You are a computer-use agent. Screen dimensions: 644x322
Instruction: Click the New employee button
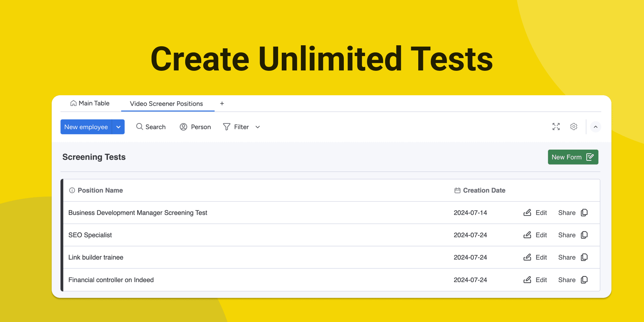(x=86, y=127)
